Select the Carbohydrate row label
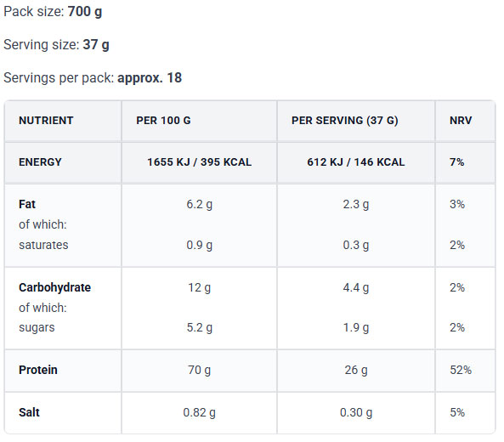The width and height of the screenshot is (504, 442). [x=54, y=287]
